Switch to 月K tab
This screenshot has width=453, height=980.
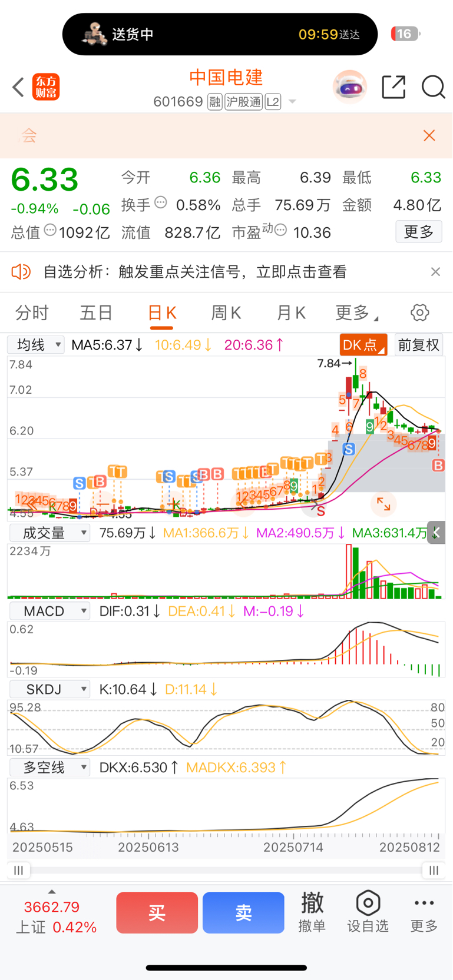(x=291, y=313)
